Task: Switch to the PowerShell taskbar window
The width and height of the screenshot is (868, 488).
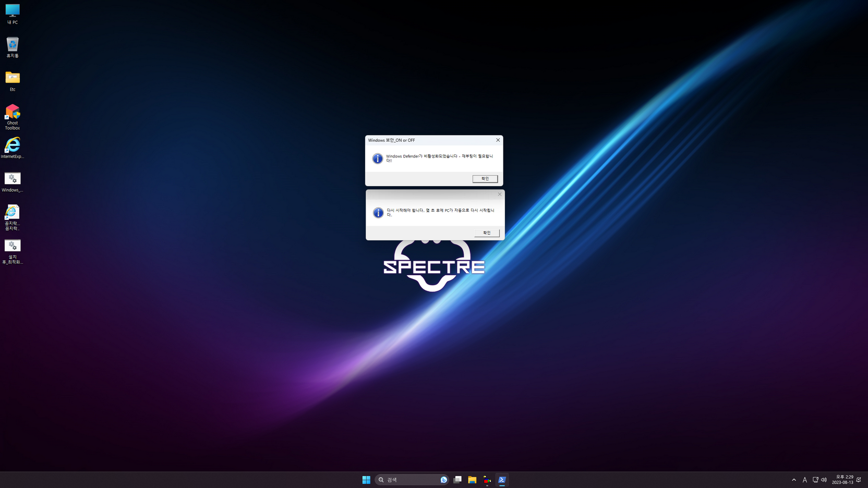Action: (502, 480)
